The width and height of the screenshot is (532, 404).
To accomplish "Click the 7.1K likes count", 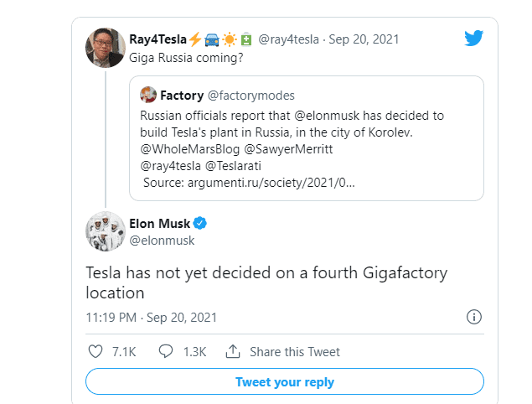I will click(x=124, y=351).
